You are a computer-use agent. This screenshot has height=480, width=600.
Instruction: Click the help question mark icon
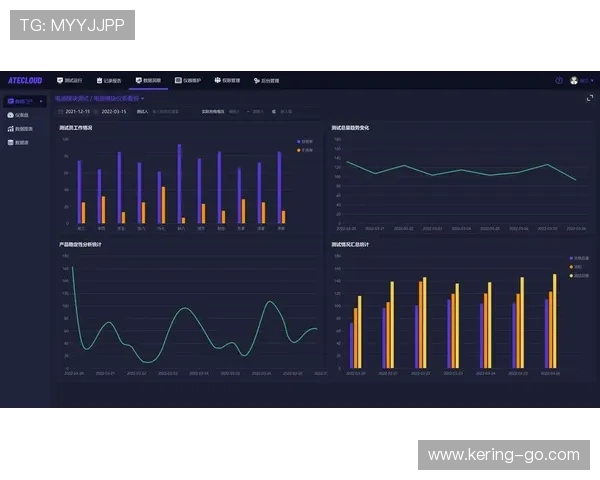coord(559,80)
